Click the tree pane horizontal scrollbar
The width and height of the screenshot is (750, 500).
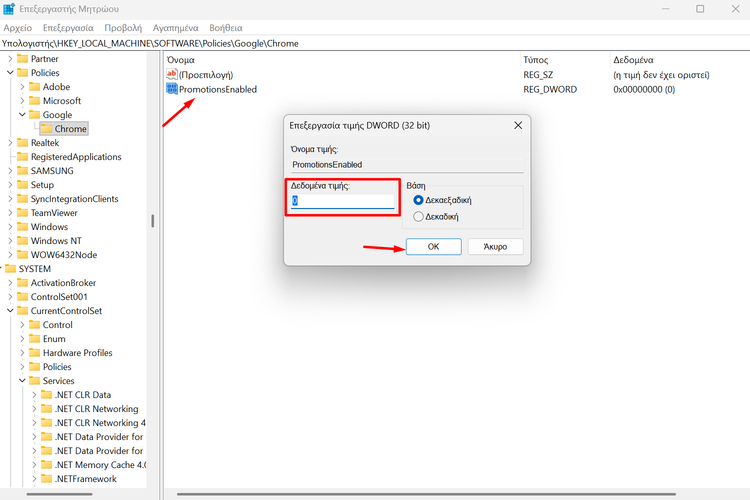59,494
